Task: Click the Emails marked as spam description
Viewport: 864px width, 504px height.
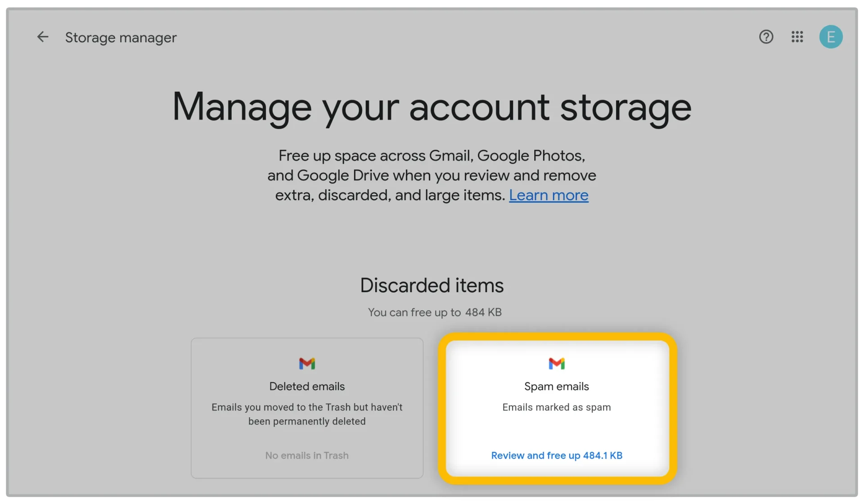Action: [557, 407]
